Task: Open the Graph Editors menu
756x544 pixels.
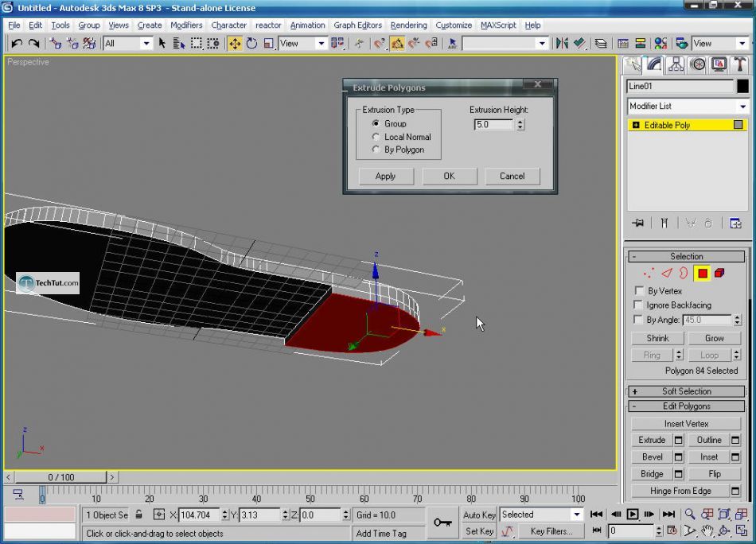Action: pos(357,25)
